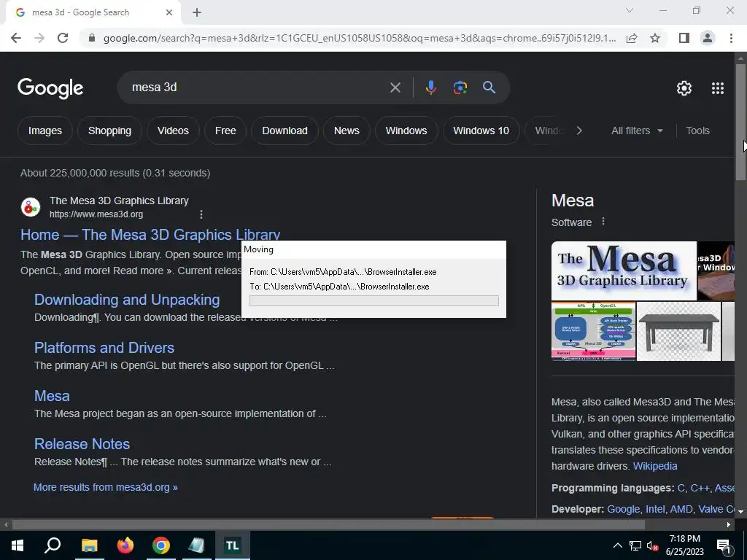Open the Mesa 3D Graphics Library logo image

[x=624, y=271]
